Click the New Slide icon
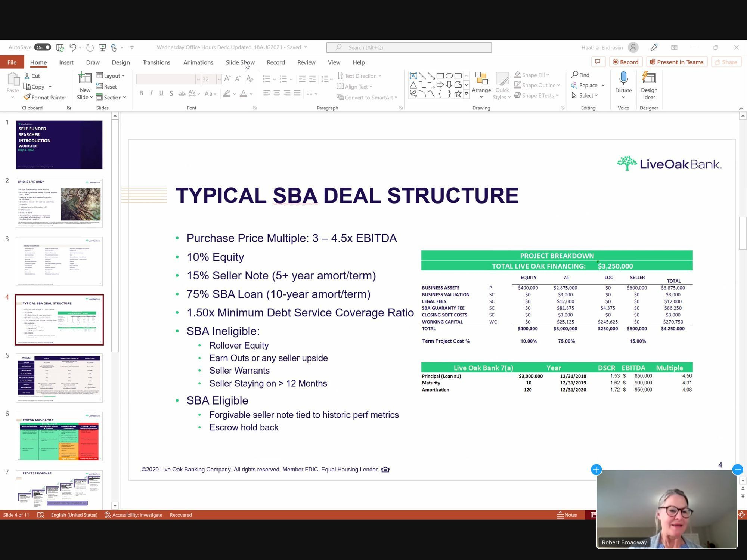 85,78
